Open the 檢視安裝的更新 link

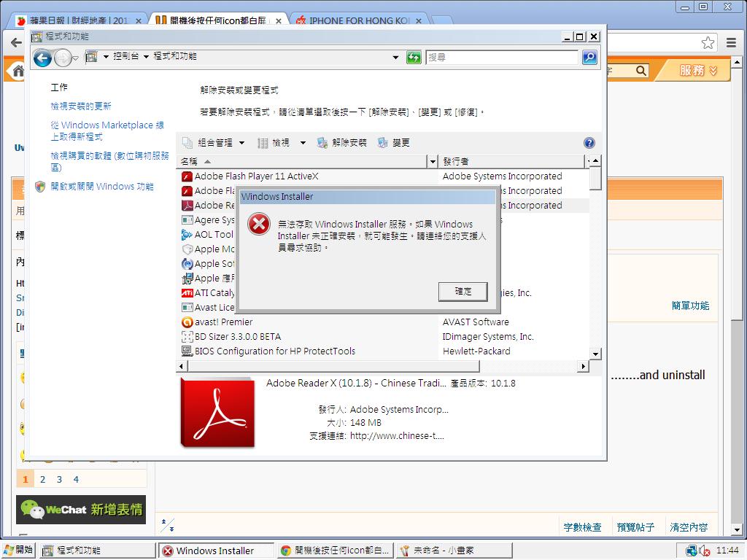(81, 106)
